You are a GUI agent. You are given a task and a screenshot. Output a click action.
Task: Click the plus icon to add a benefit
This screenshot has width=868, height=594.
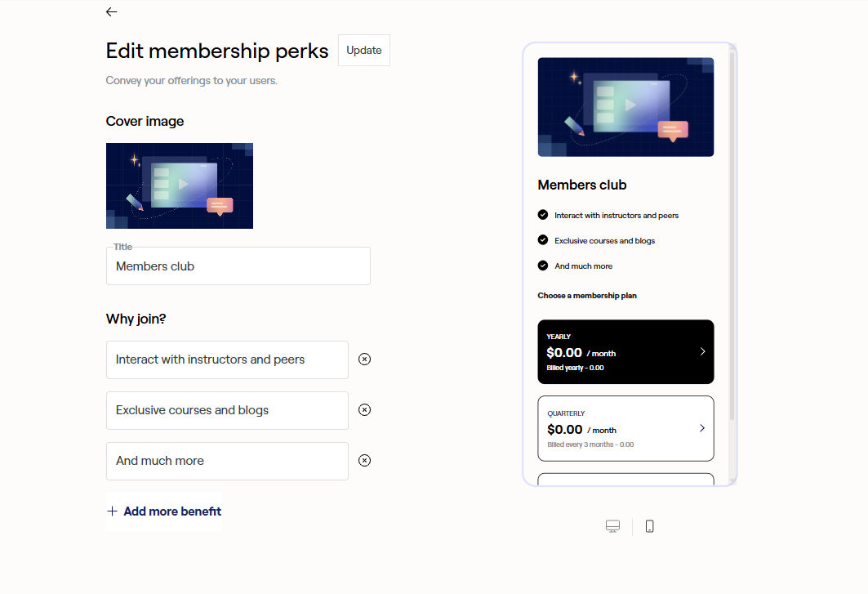click(x=113, y=511)
